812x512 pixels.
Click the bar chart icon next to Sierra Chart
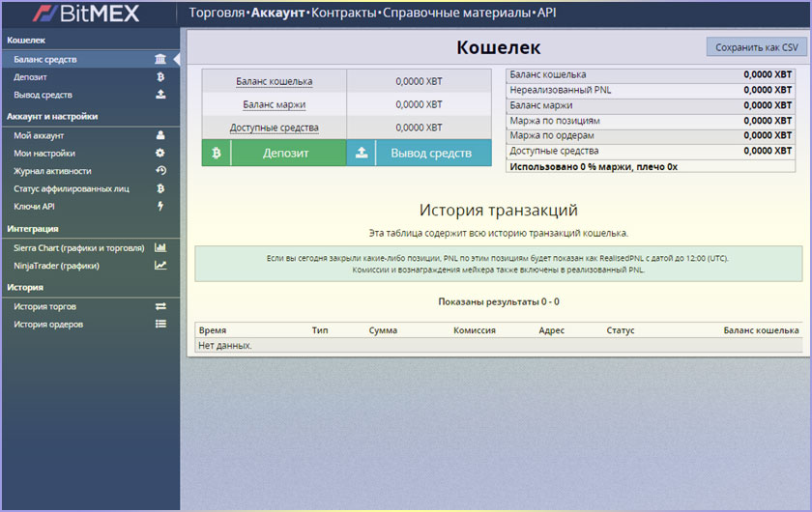160,247
